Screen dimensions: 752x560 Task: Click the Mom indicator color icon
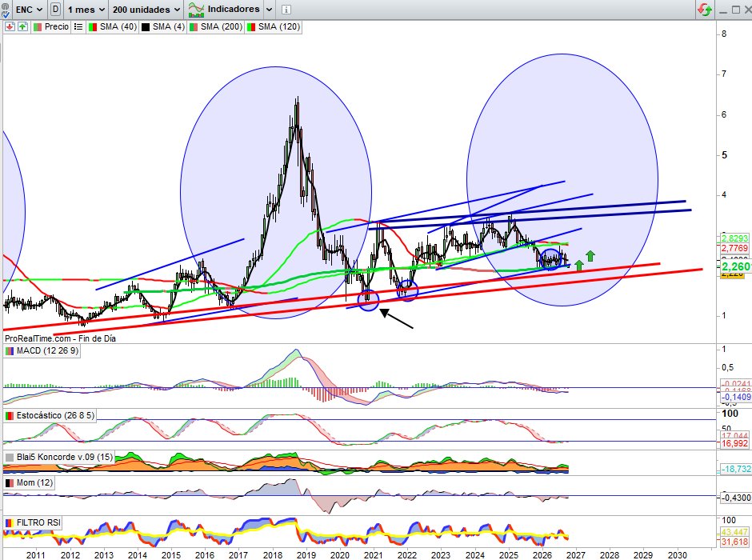click(x=9, y=483)
